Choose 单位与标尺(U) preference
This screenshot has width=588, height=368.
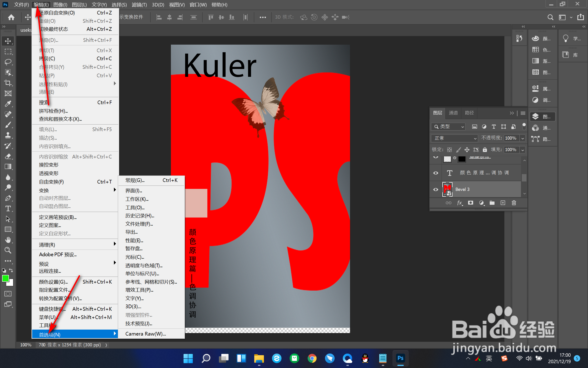pos(151,273)
